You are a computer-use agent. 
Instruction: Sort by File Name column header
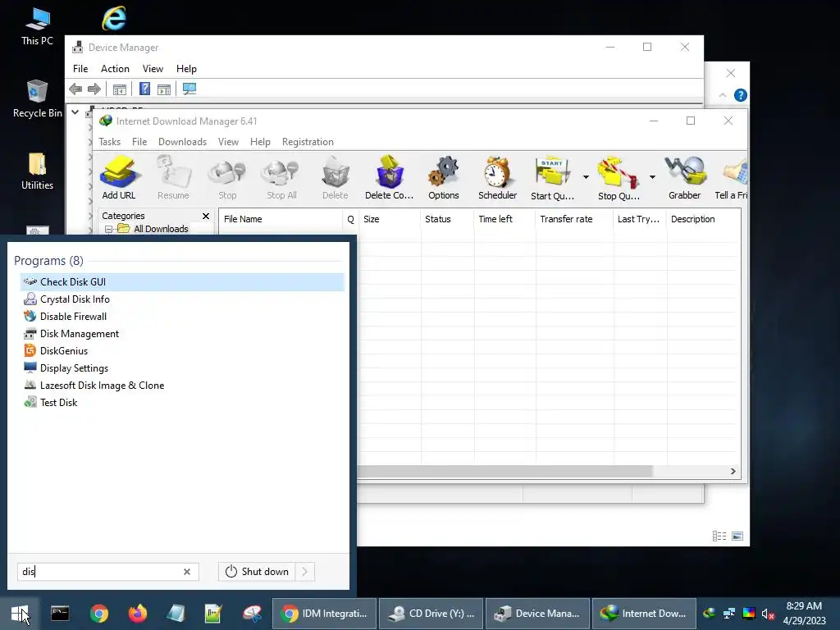(x=281, y=219)
